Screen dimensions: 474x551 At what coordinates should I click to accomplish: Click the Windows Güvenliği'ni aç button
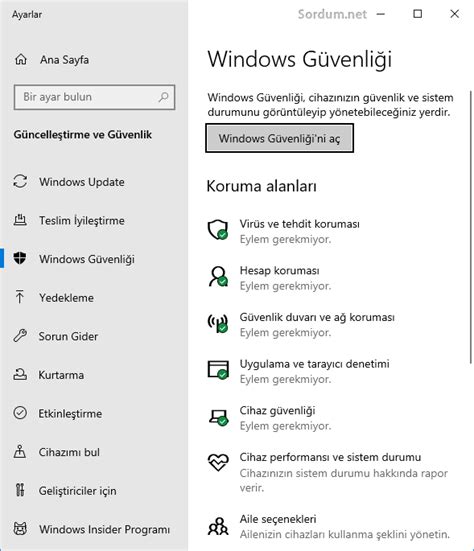279,138
